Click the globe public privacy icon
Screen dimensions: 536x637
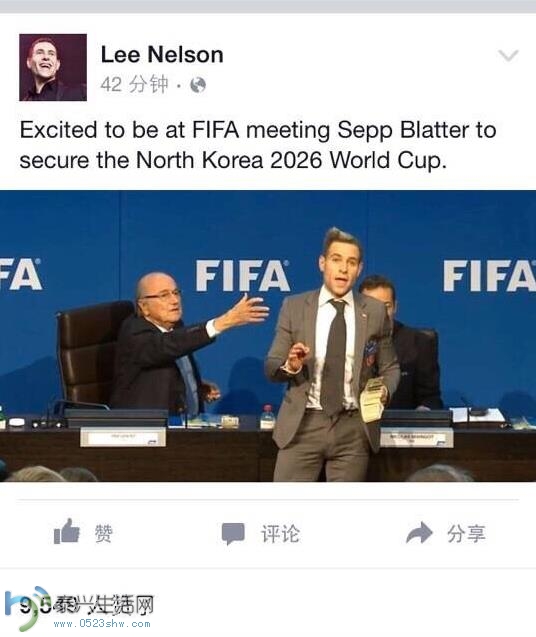(x=198, y=85)
